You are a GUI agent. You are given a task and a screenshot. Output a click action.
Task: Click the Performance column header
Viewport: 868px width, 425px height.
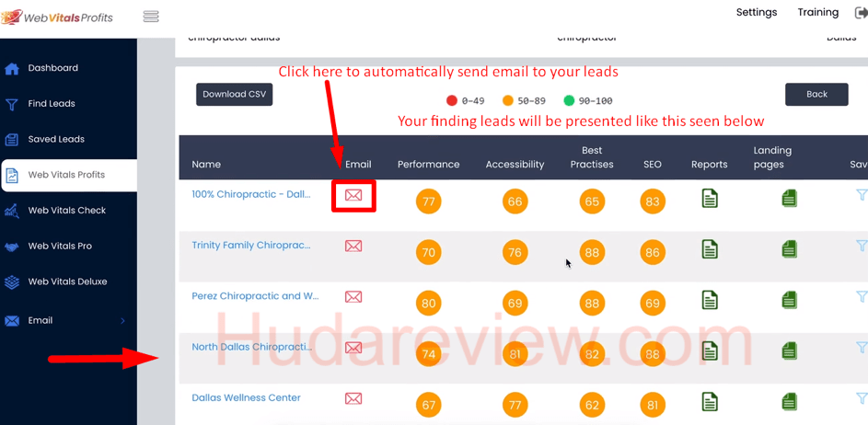coord(428,165)
